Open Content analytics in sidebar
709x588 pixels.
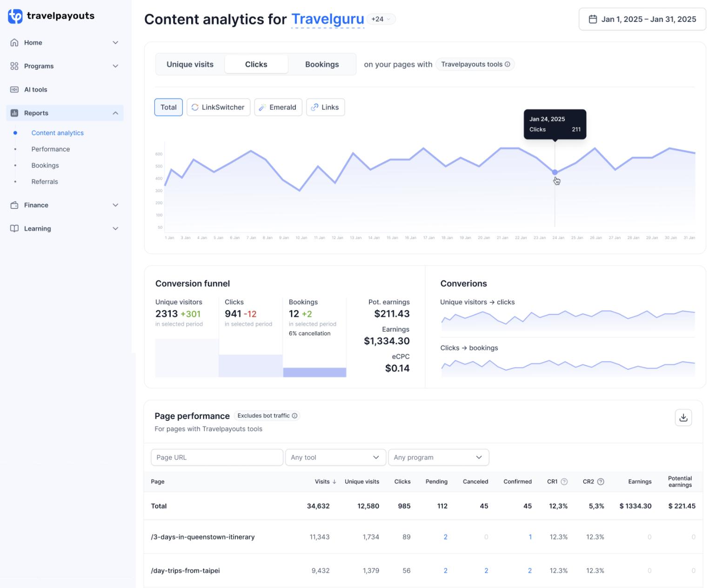[x=58, y=133]
